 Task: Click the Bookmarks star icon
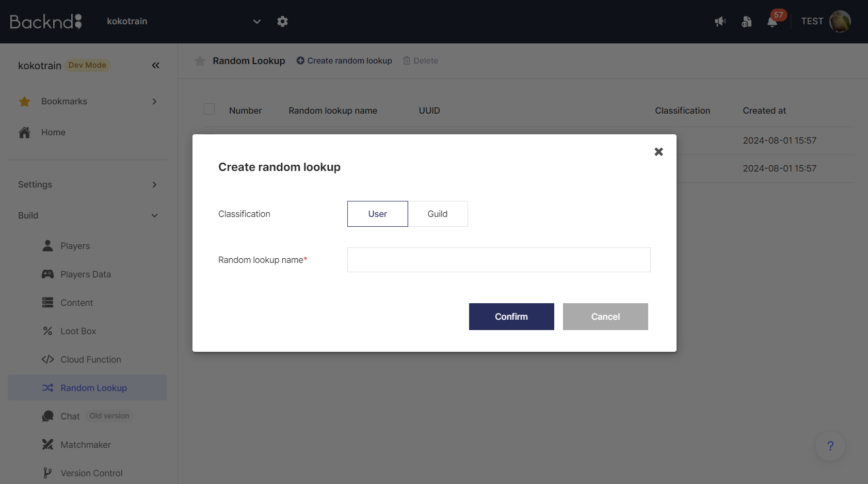coord(24,101)
